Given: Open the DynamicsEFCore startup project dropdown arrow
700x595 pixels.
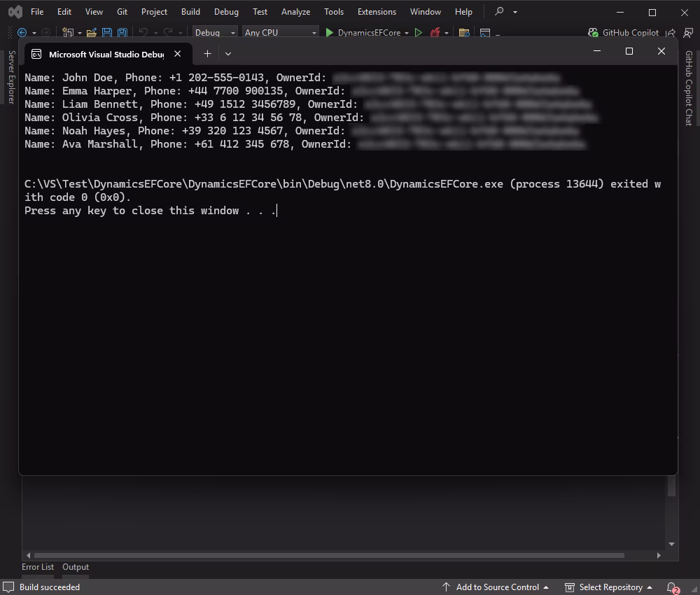Looking at the screenshot, I should point(407,33).
